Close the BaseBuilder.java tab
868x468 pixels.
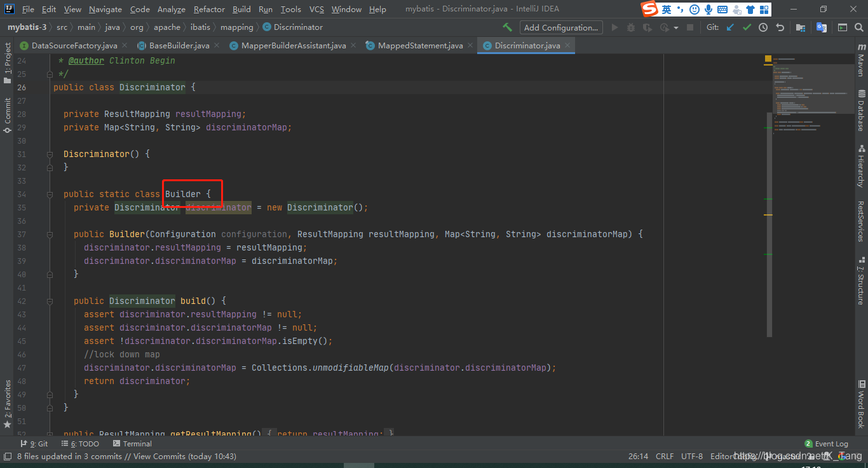tap(216, 46)
